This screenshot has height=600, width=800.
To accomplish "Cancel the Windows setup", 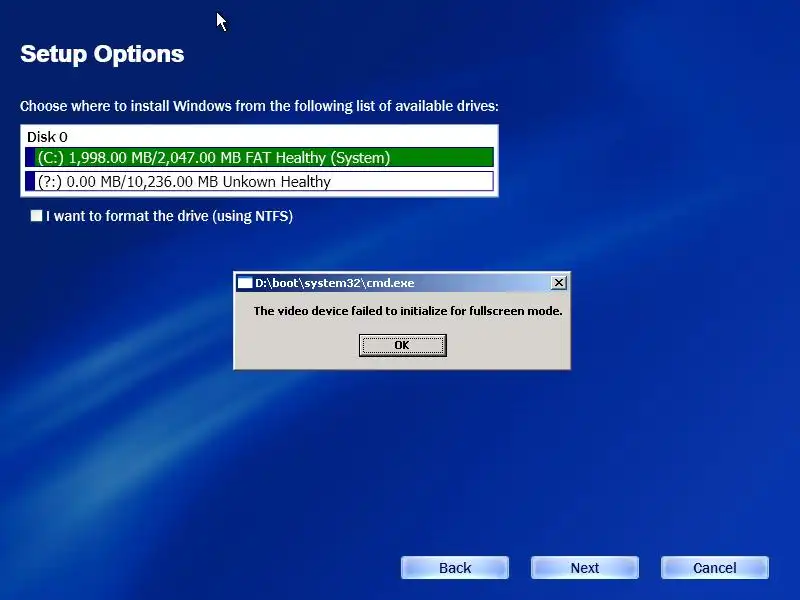I will click(x=714, y=568).
